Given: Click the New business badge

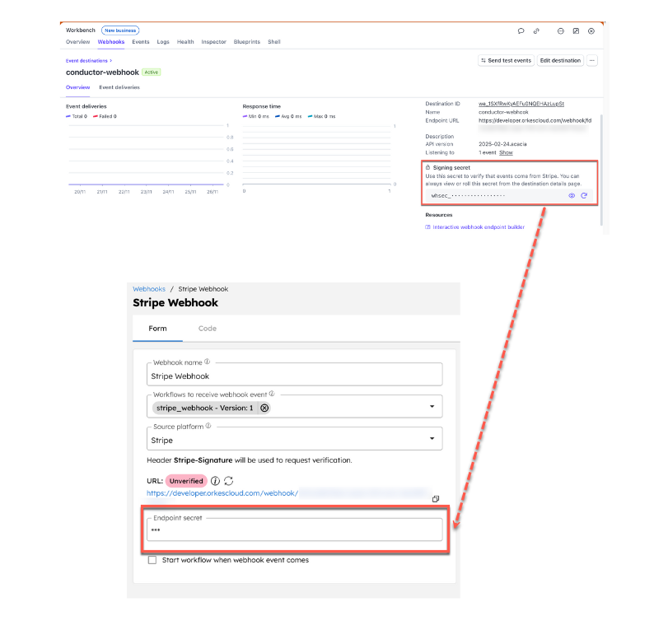Looking at the screenshot, I should [120, 30].
